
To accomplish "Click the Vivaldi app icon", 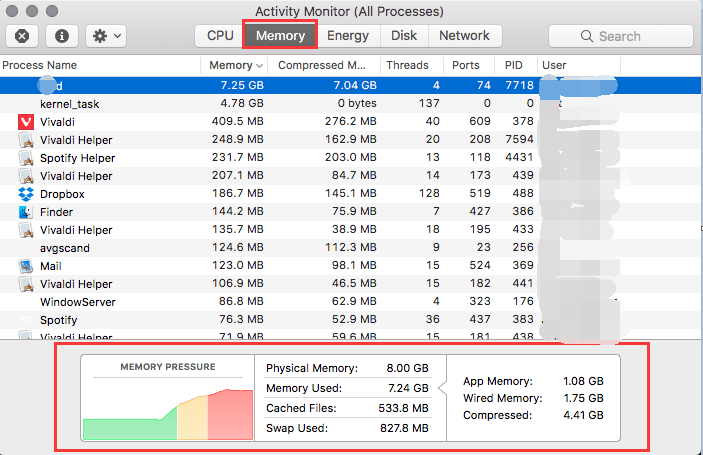I will click(26, 122).
